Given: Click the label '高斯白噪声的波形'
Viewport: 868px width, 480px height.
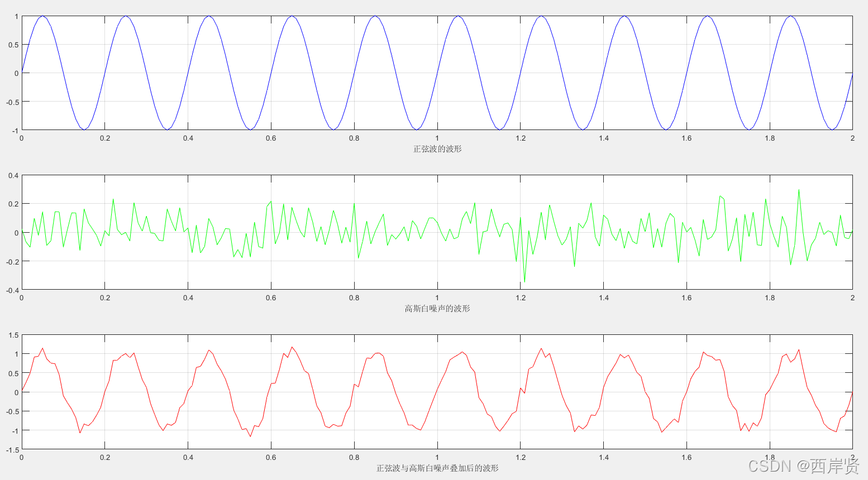Looking at the screenshot, I should (x=437, y=308).
